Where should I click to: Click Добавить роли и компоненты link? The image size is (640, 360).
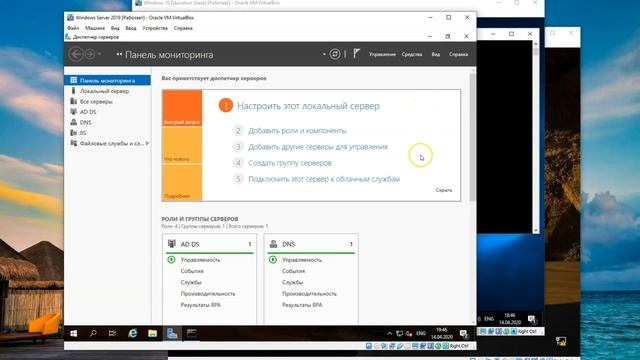(297, 131)
